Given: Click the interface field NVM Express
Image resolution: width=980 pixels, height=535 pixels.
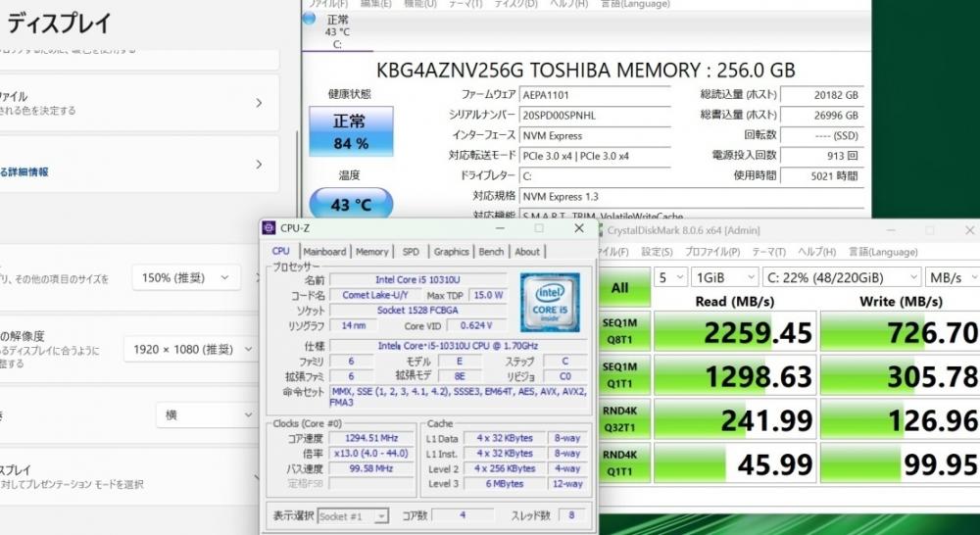Looking at the screenshot, I should point(595,135).
